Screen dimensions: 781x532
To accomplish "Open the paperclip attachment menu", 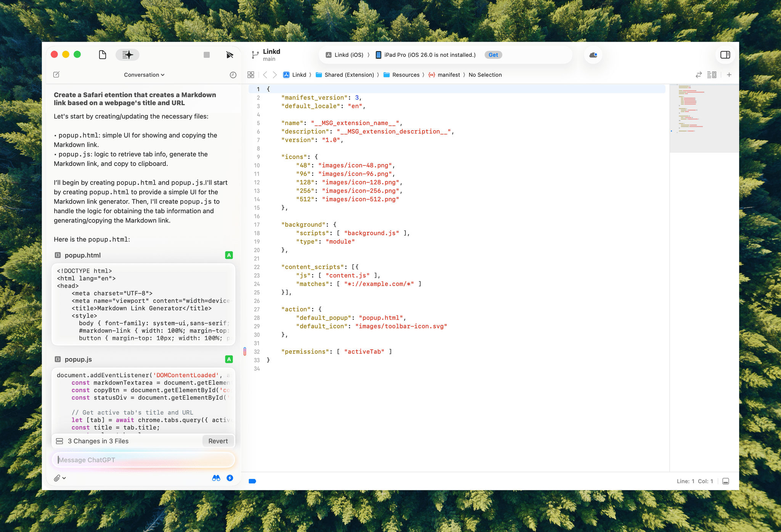I will 60,478.
